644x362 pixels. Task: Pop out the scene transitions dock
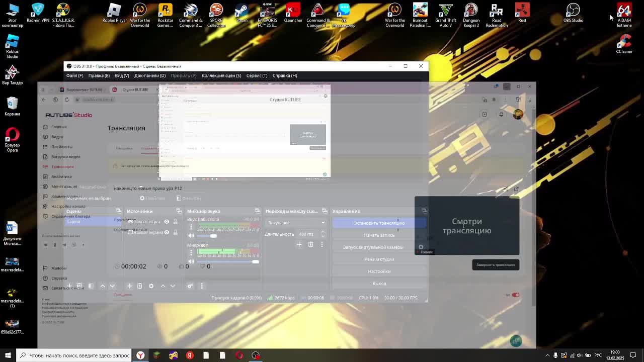(325, 211)
